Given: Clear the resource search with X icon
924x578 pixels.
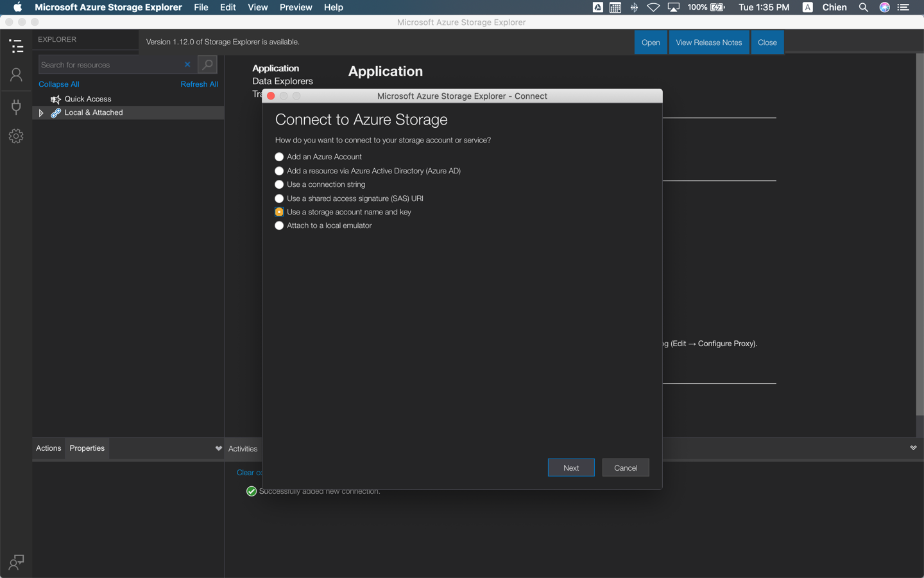Looking at the screenshot, I should tap(187, 65).
